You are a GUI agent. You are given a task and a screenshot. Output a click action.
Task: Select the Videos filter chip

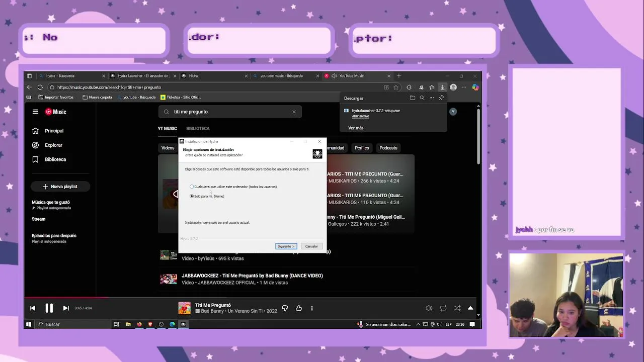[x=168, y=148]
